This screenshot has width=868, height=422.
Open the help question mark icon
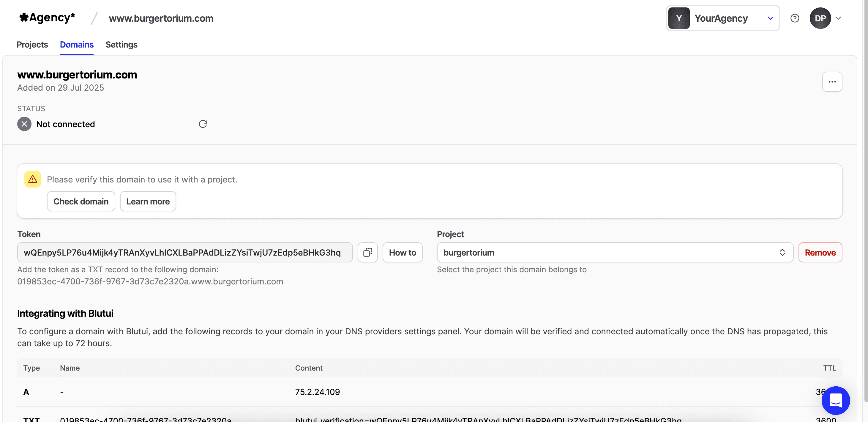pyautogui.click(x=795, y=18)
